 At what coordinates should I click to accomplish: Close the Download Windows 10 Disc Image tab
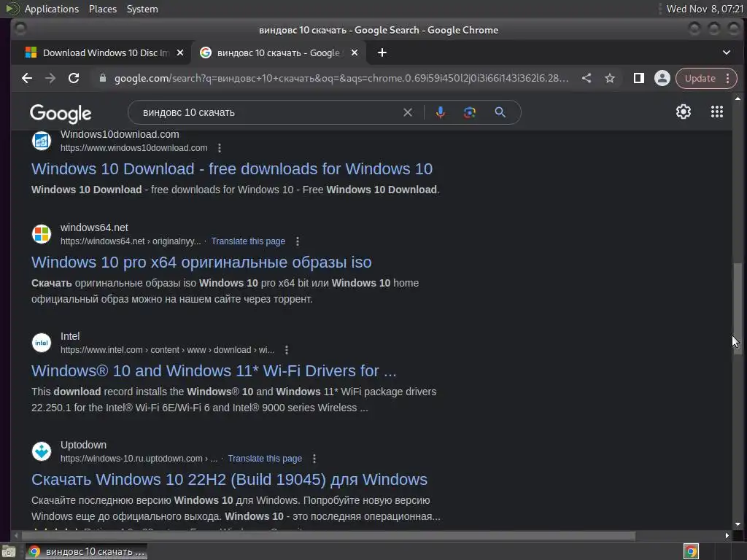[180, 52]
